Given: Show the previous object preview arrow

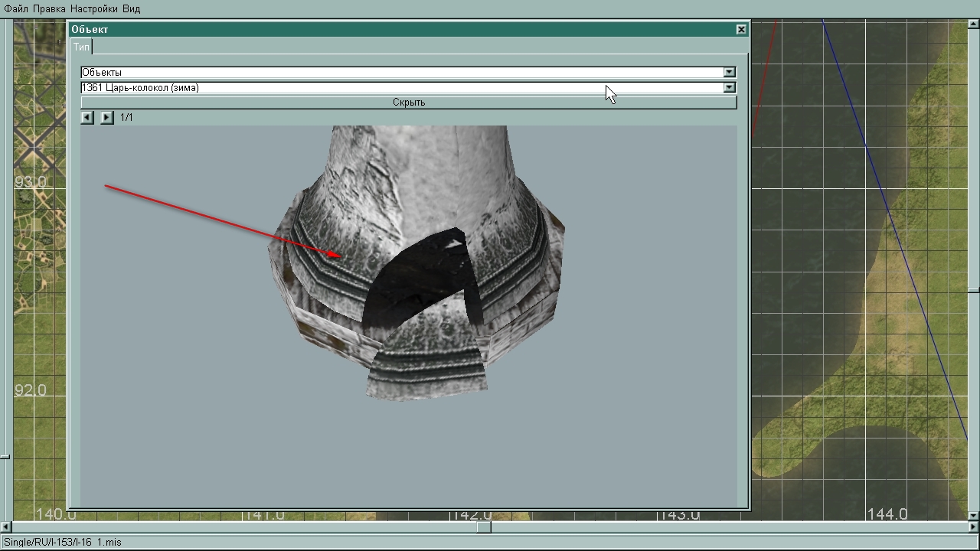Looking at the screenshot, I should pos(87,118).
